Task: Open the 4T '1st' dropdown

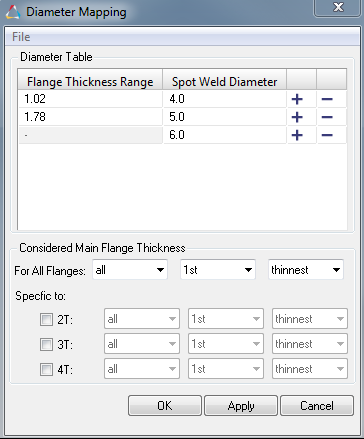Action: 226,369
